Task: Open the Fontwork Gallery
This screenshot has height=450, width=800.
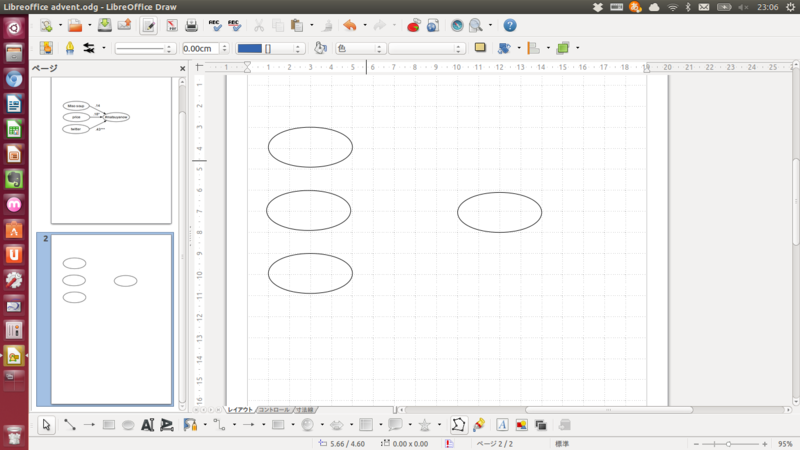Action: (x=502, y=424)
